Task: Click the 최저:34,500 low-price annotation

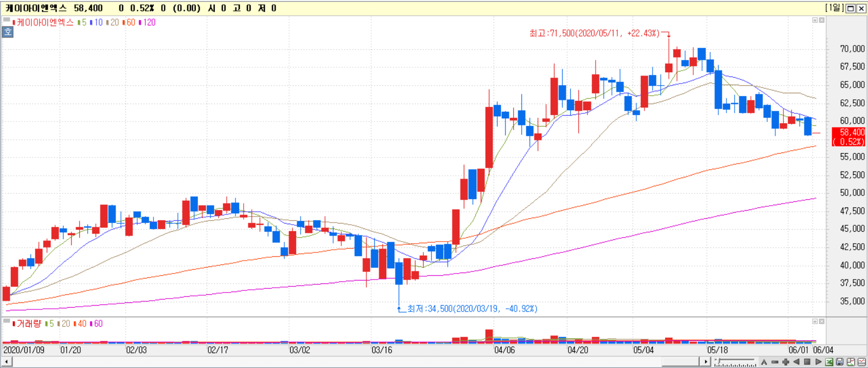Action: point(472,308)
